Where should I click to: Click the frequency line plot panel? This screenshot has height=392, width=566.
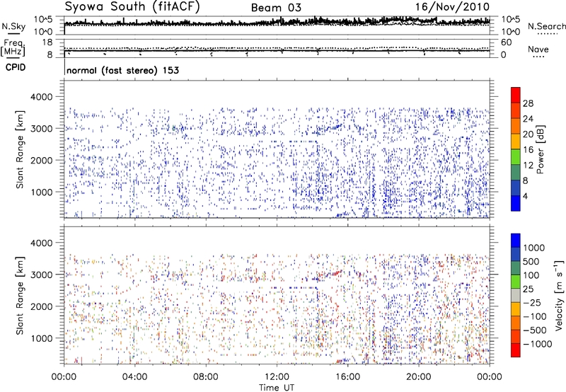(x=277, y=49)
